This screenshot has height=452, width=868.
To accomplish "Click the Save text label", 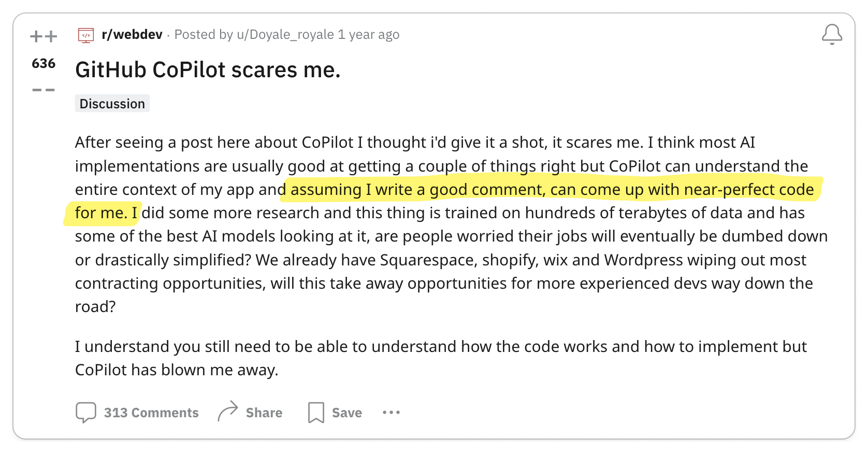I will pyautogui.click(x=347, y=413).
